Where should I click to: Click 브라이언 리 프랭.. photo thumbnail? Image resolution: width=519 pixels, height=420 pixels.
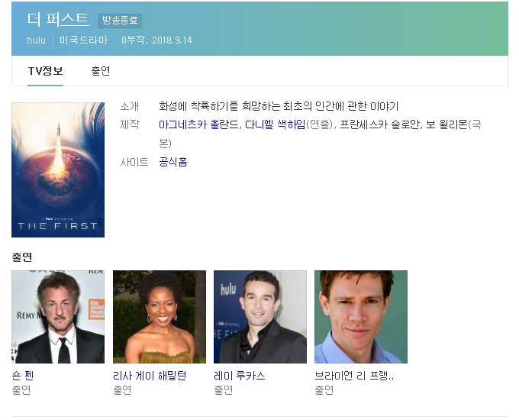pos(361,317)
